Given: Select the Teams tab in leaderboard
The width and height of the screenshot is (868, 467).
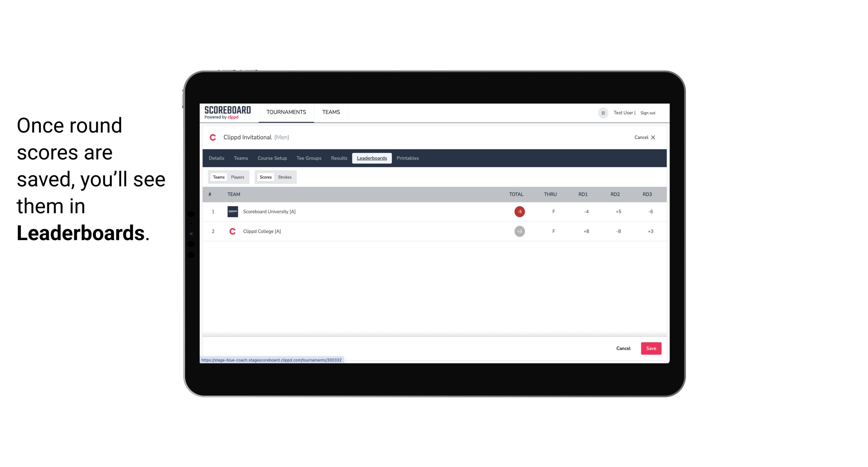Looking at the screenshot, I should (x=218, y=177).
